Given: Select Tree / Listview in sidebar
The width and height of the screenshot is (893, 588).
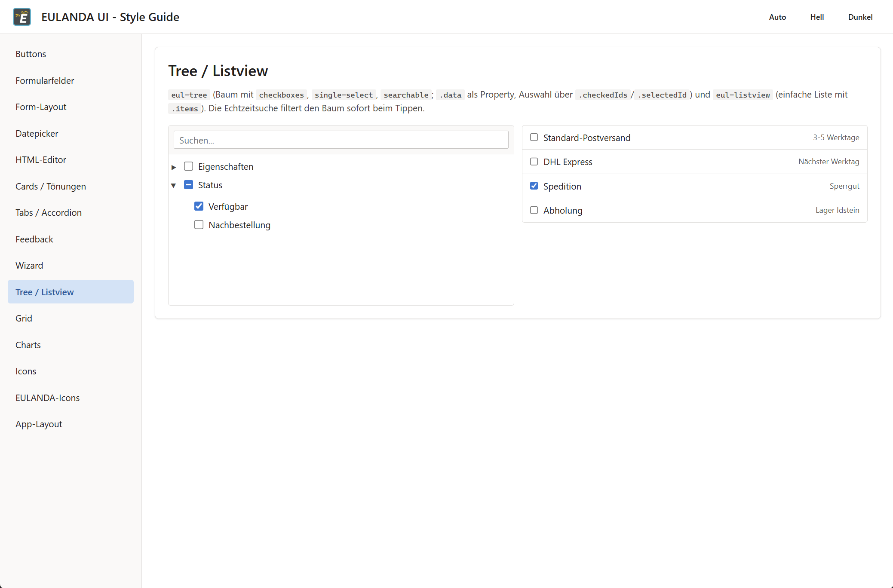Looking at the screenshot, I should [x=71, y=292].
